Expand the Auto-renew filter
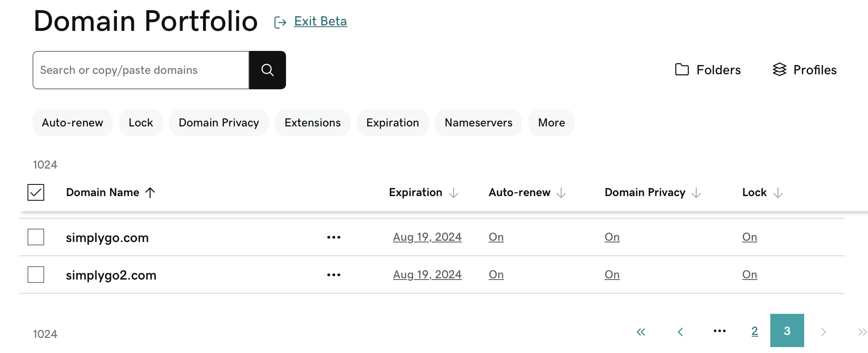Viewport: 868px width, 353px height. point(73,123)
